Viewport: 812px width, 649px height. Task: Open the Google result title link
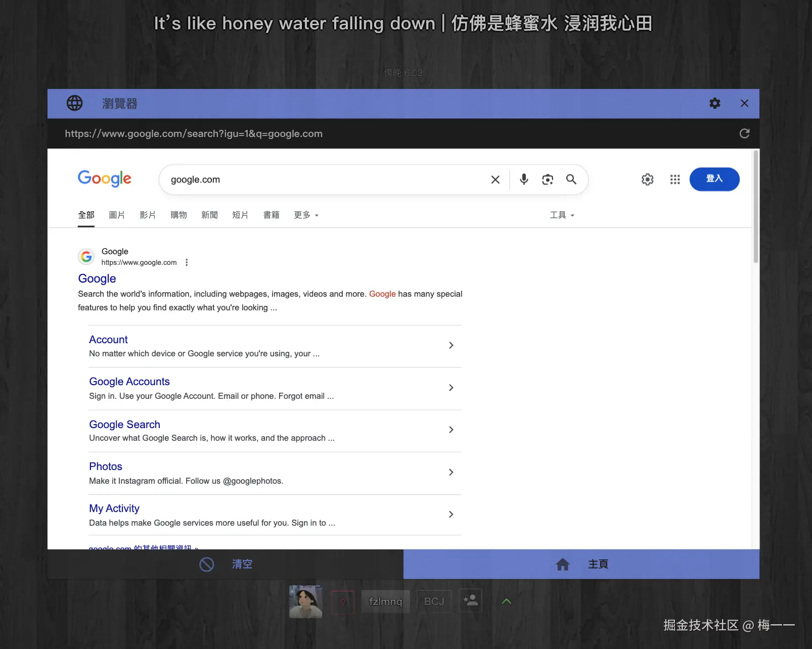tap(97, 279)
